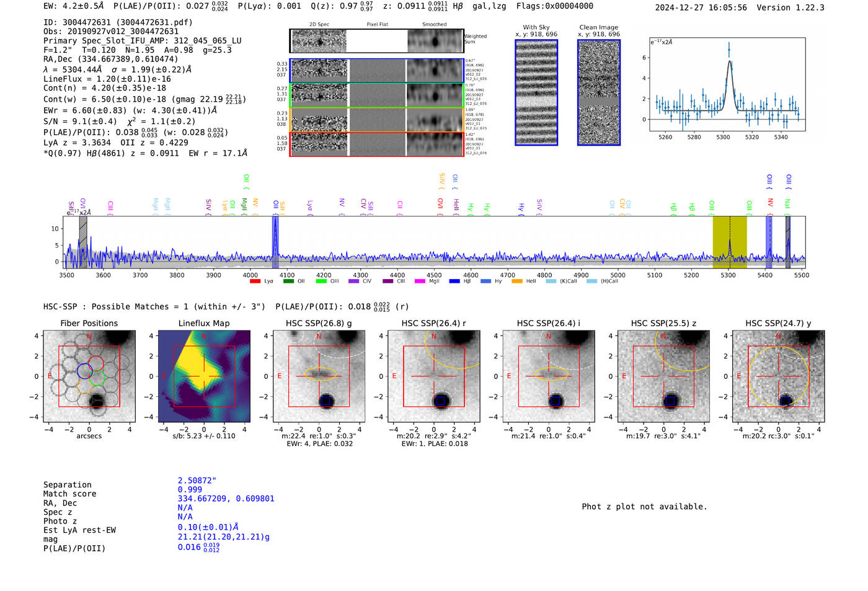Click the Primary Spec_Slot_IFU_AMP text
This screenshot has width=868, height=591.
tap(143, 41)
